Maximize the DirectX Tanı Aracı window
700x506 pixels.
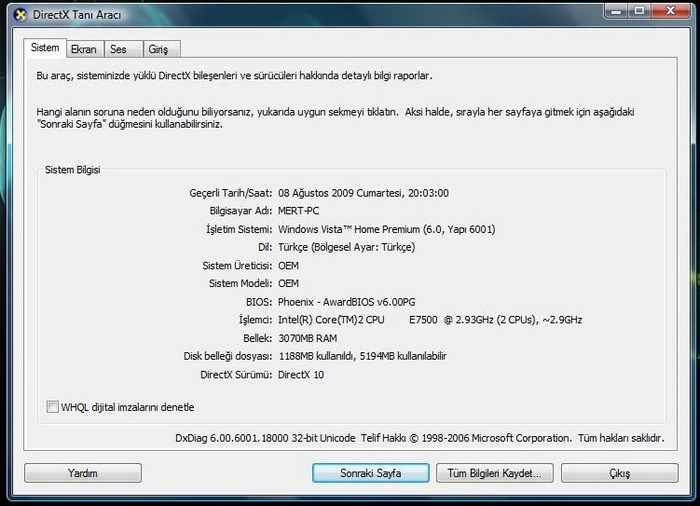(x=640, y=11)
